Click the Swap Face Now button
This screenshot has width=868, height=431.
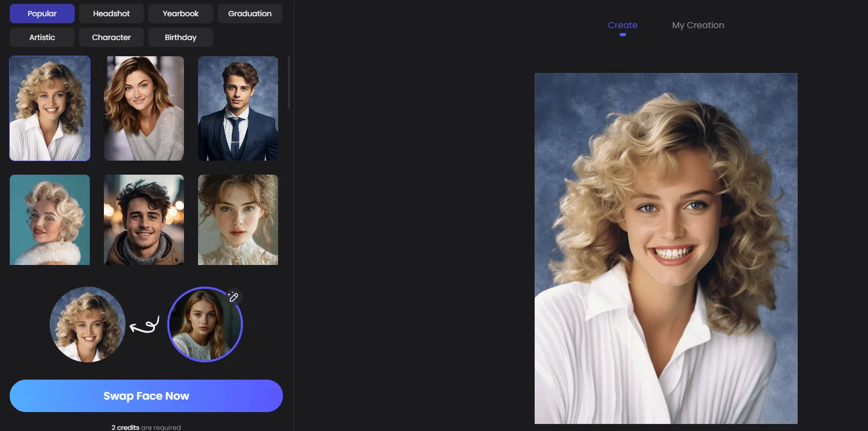coord(146,396)
